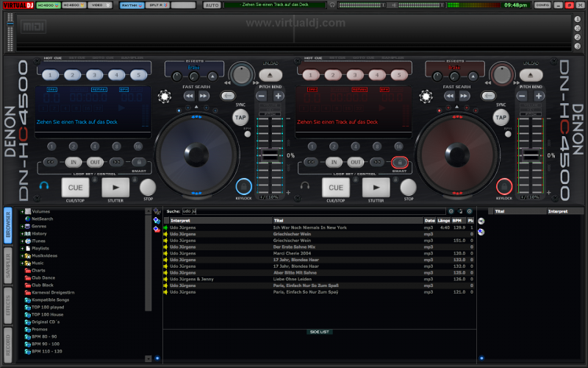Click left deck pitch slider handle

(x=270, y=155)
